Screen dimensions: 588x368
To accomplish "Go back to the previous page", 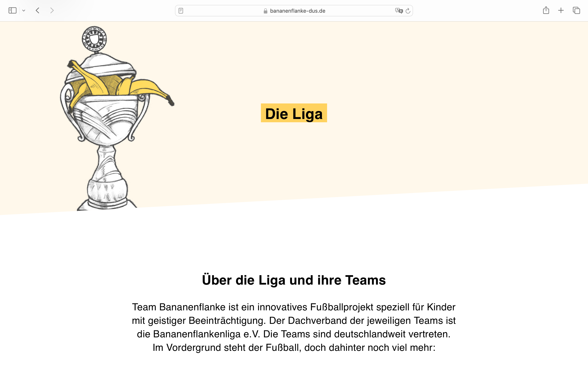I will [x=37, y=10].
